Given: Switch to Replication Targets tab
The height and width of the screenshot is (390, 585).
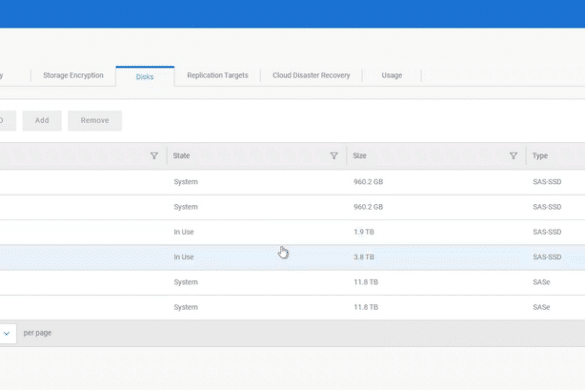Looking at the screenshot, I should 218,75.
